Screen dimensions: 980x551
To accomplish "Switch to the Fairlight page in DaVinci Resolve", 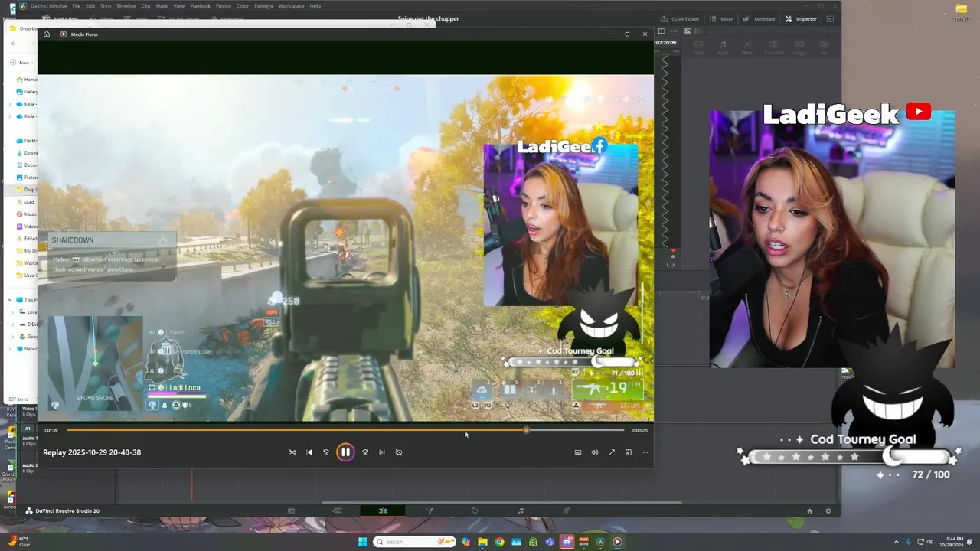I will click(521, 510).
